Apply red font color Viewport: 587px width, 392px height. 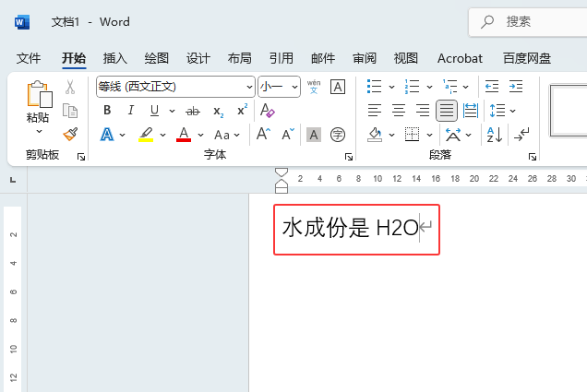[184, 135]
